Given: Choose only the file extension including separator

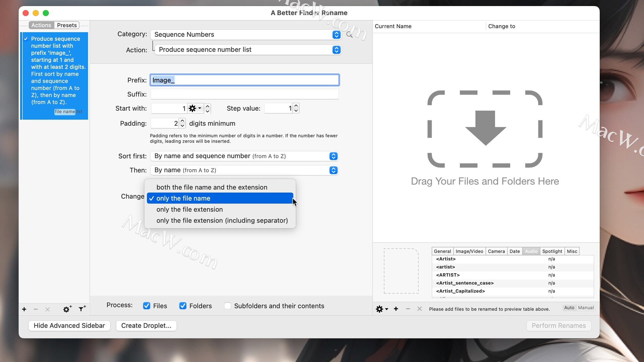Looking at the screenshot, I should pyautogui.click(x=220, y=221).
